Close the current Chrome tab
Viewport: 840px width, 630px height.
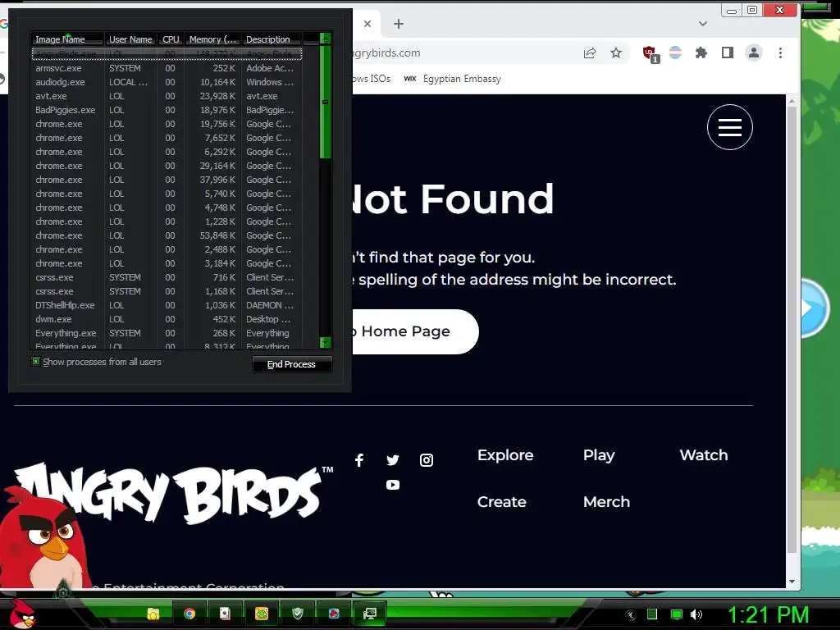click(x=367, y=24)
